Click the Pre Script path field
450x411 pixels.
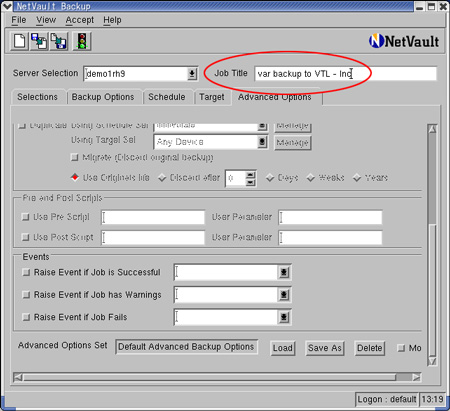pyautogui.click(x=153, y=217)
